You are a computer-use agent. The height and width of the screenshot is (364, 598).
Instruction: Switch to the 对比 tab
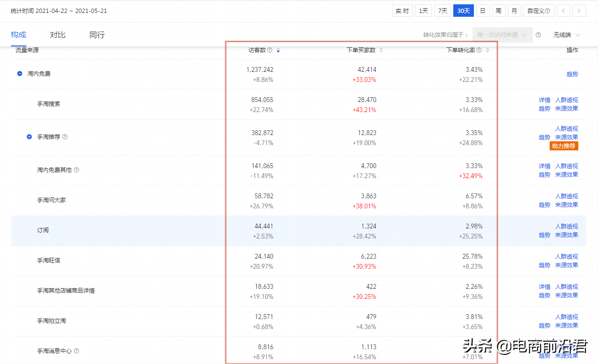click(x=58, y=34)
